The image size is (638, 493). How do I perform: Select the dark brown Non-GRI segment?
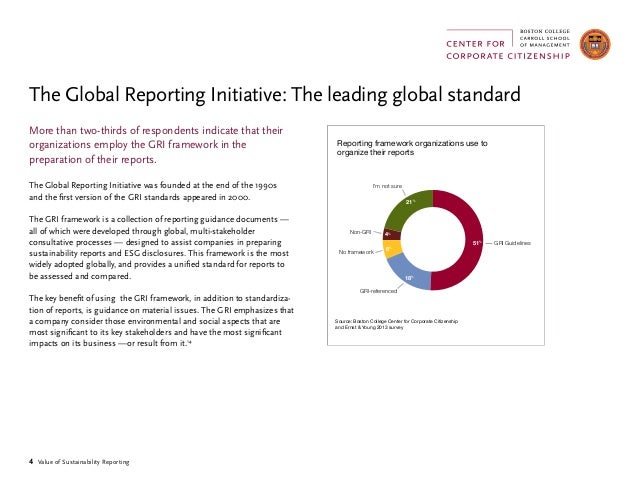391,235
